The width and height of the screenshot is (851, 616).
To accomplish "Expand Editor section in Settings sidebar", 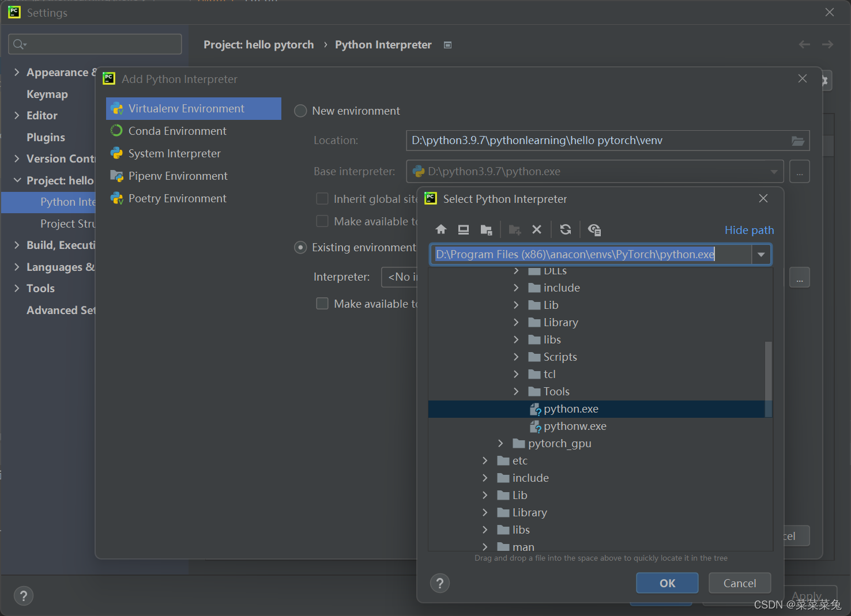I will 17,115.
